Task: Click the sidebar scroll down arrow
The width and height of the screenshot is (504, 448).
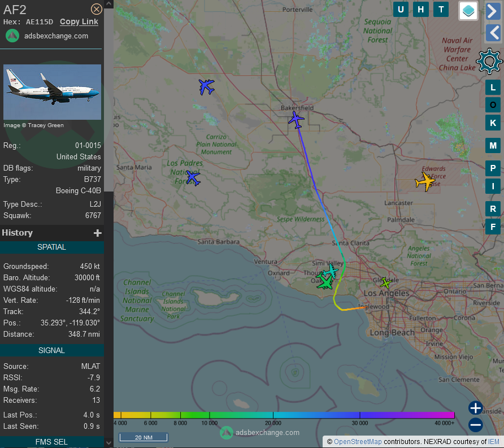Action: pyautogui.click(x=108, y=443)
